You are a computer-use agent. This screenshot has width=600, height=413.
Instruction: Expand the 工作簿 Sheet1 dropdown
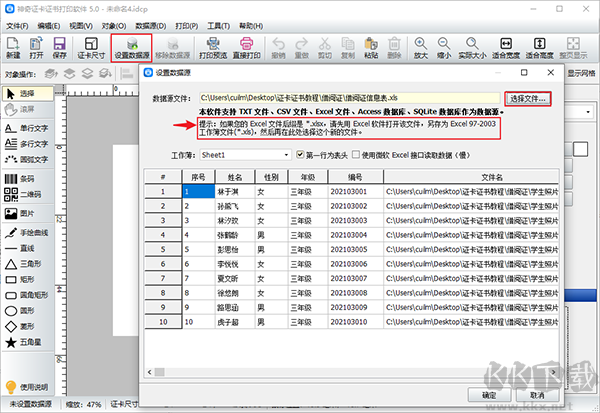click(x=286, y=155)
